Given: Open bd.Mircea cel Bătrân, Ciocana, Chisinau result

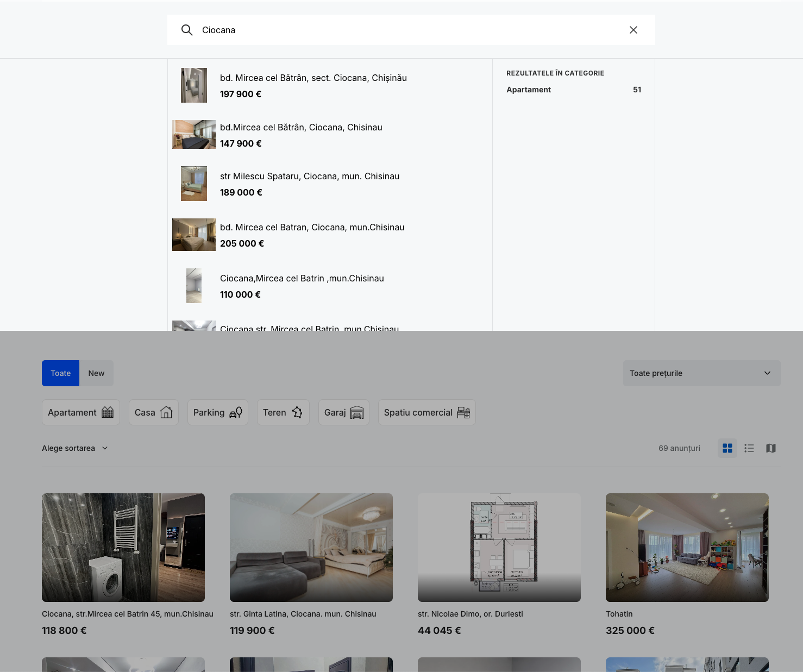Looking at the screenshot, I should click(x=301, y=128).
